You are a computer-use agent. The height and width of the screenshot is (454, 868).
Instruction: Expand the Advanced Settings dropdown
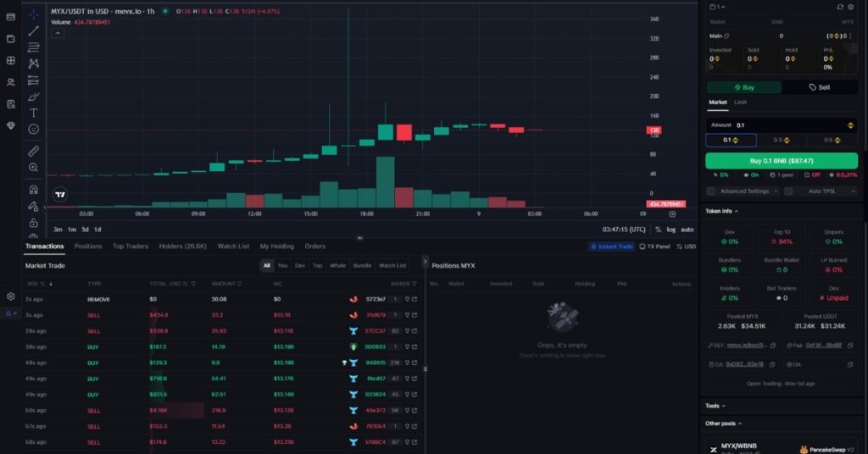[x=776, y=191]
